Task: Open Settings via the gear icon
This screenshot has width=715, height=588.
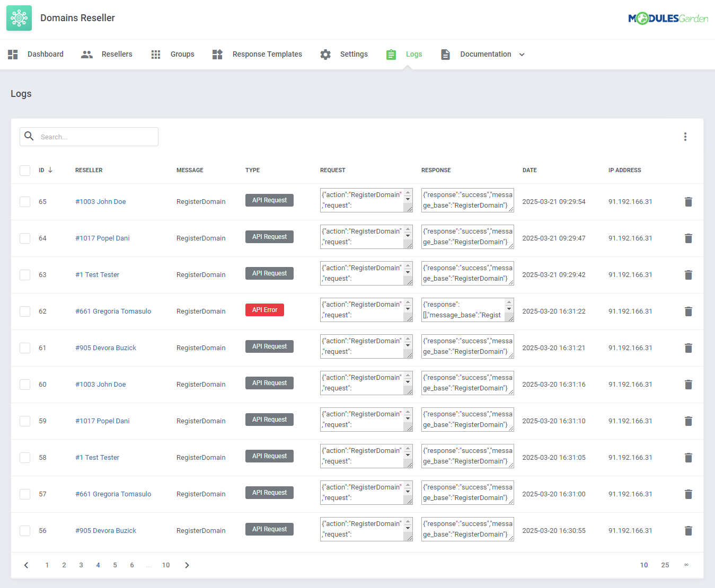Action: (325, 54)
